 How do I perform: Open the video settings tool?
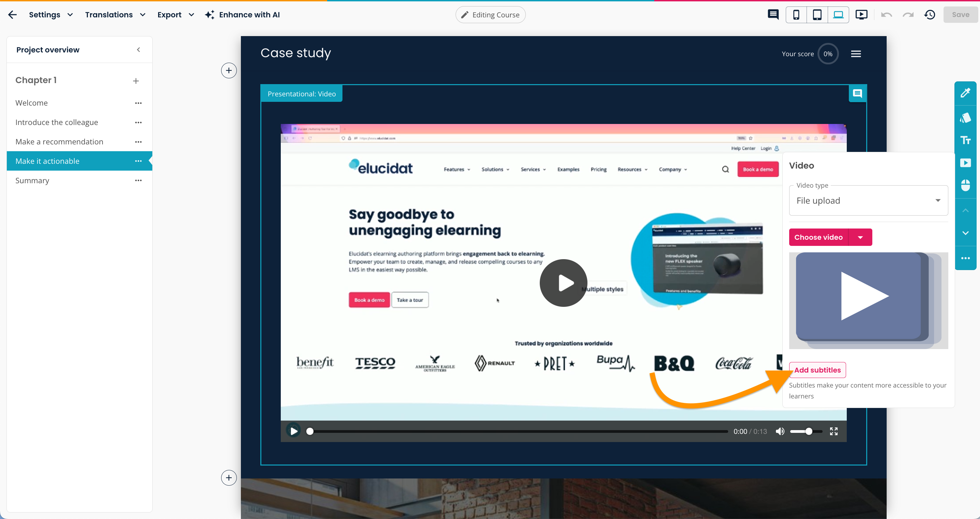pos(966,163)
